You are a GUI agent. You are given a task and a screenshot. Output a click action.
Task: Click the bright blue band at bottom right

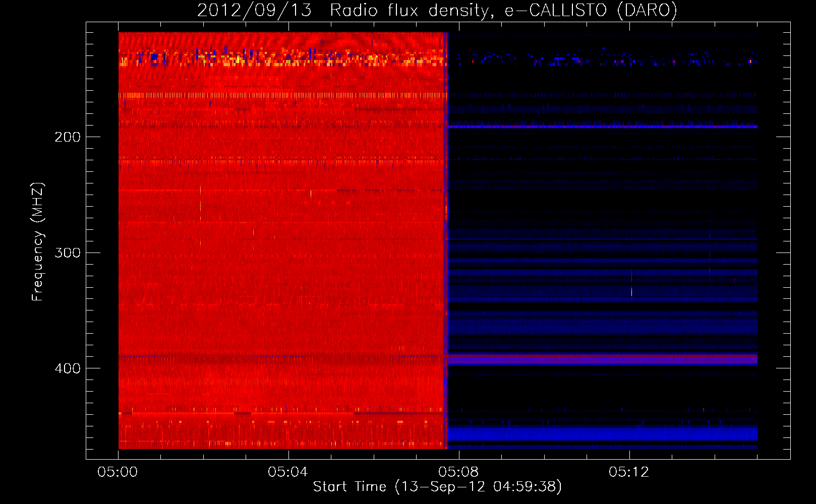point(603,434)
